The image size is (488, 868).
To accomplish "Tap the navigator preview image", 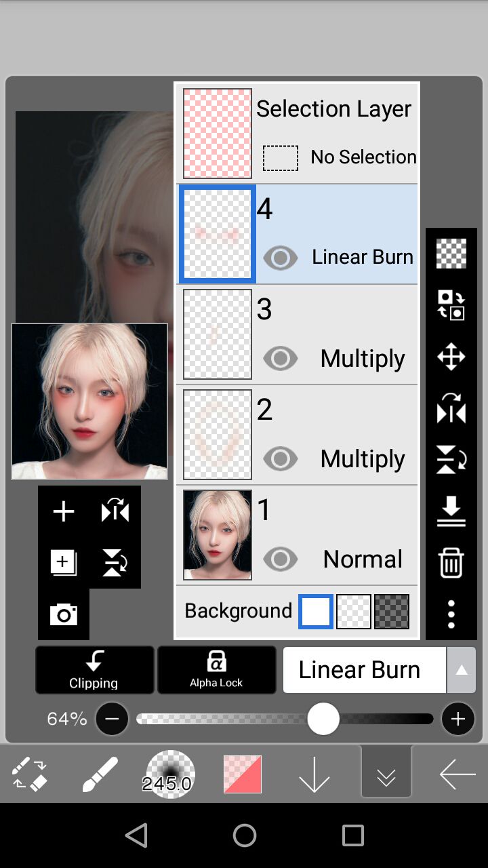I will (x=89, y=401).
